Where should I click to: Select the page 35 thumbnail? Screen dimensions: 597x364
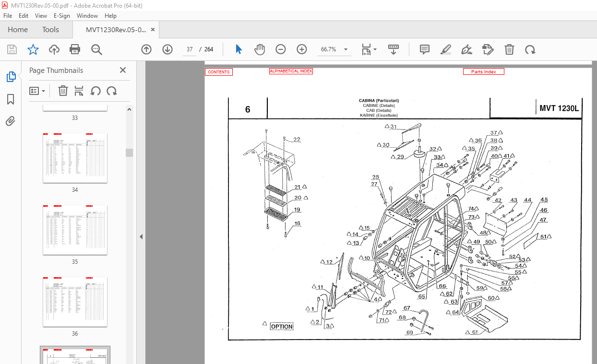pos(75,230)
